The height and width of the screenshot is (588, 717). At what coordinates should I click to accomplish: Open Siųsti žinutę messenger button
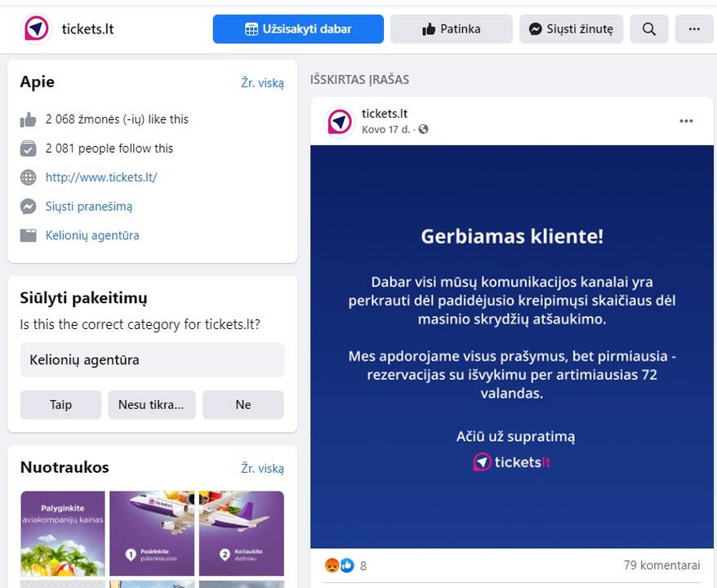(x=571, y=29)
